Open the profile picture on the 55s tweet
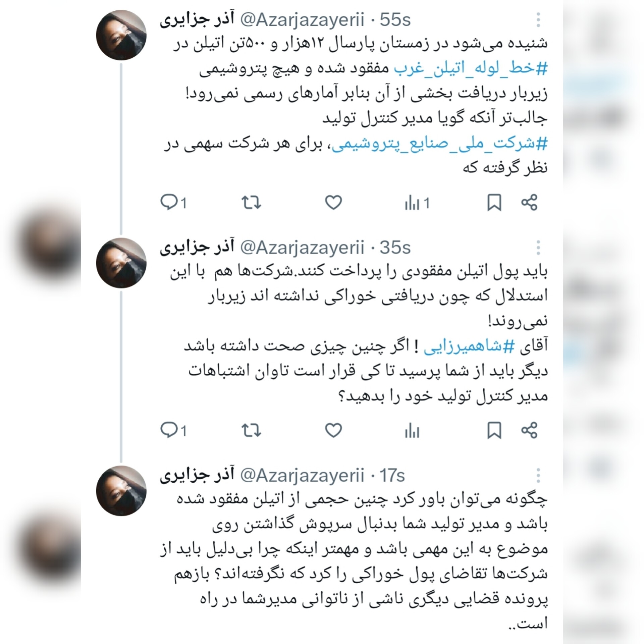Viewport: 644px width, 644px height. pyautogui.click(x=121, y=35)
